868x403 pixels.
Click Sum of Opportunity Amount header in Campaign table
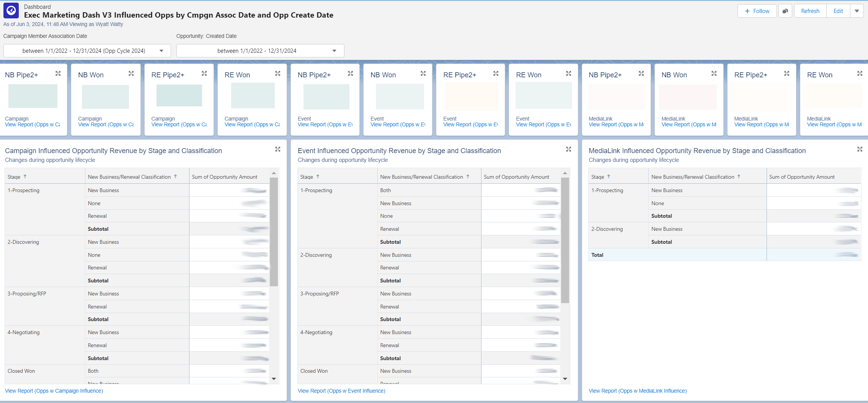[x=225, y=177]
